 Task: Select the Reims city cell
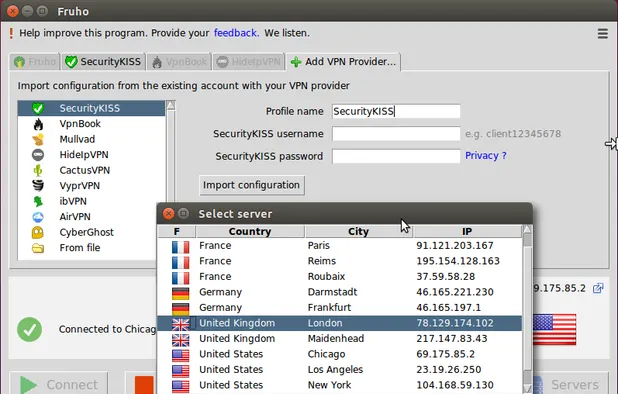click(322, 261)
